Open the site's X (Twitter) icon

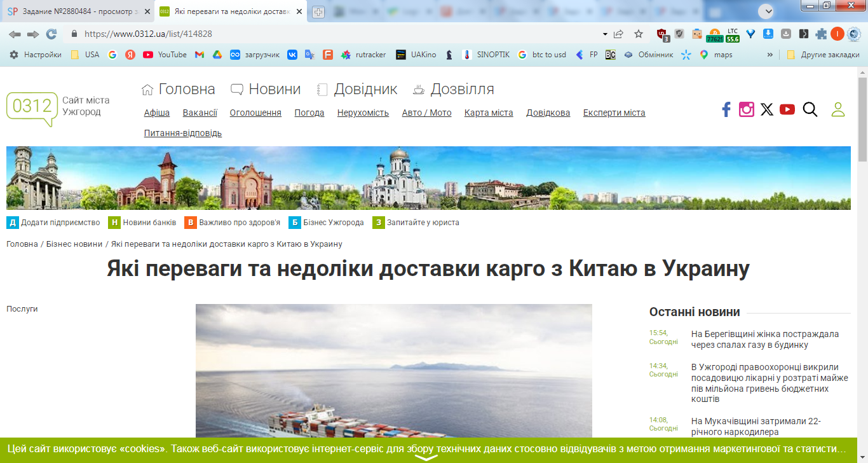click(767, 109)
